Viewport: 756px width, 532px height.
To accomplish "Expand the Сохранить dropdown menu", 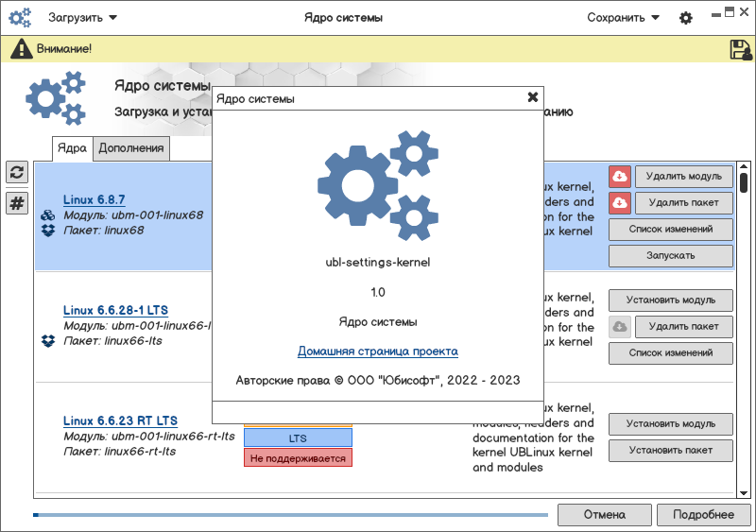I will click(x=623, y=18).
